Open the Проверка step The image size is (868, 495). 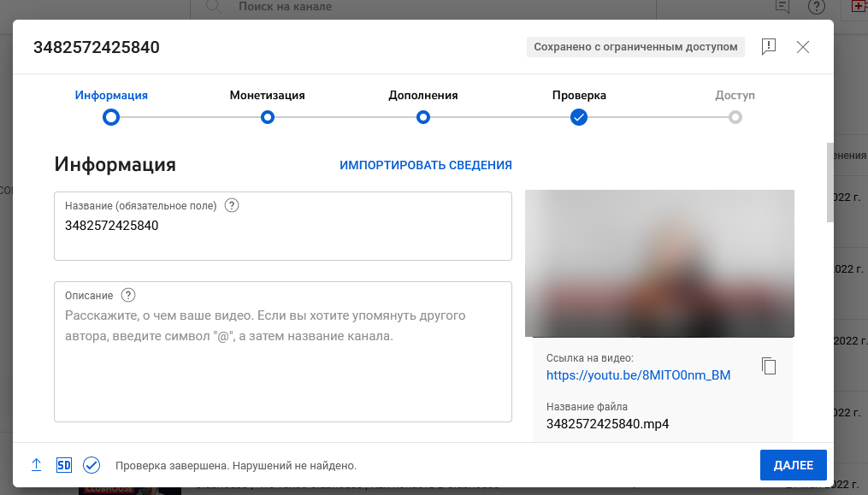coord(578,117)
